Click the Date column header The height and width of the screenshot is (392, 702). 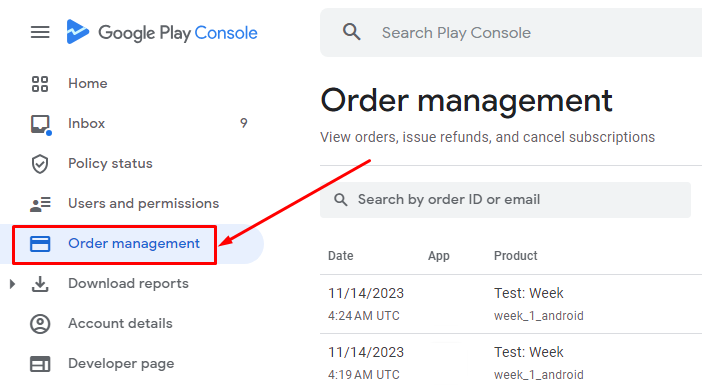(x=341, y=256)
